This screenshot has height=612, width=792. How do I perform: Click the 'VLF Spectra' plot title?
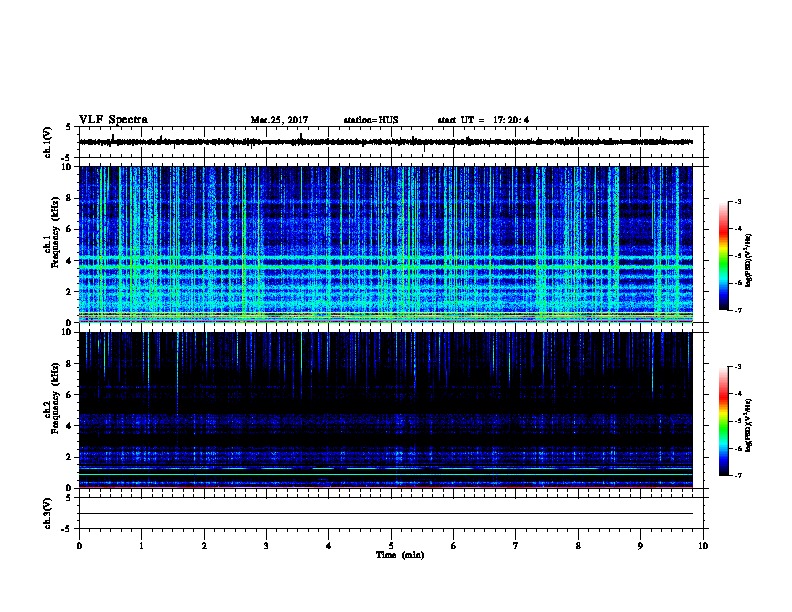[x=113, y=120]
